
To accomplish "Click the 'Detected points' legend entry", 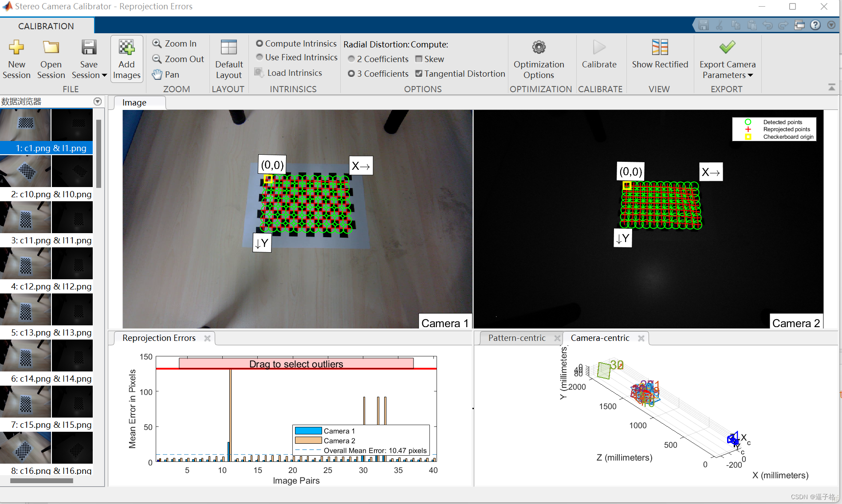I will pos(783,122).
